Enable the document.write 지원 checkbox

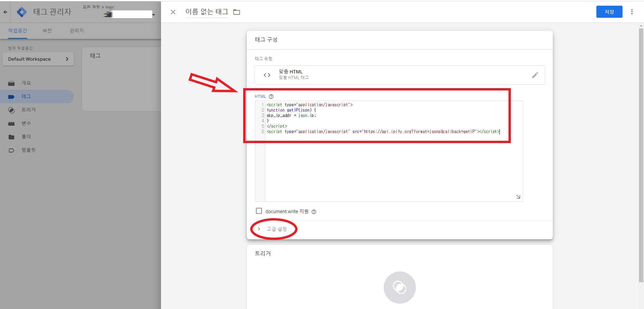[259, 211]
